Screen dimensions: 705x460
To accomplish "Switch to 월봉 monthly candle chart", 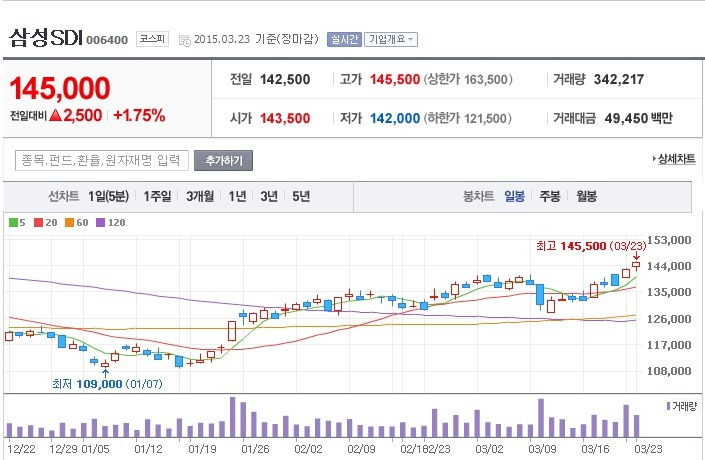I will click(586, 197).
